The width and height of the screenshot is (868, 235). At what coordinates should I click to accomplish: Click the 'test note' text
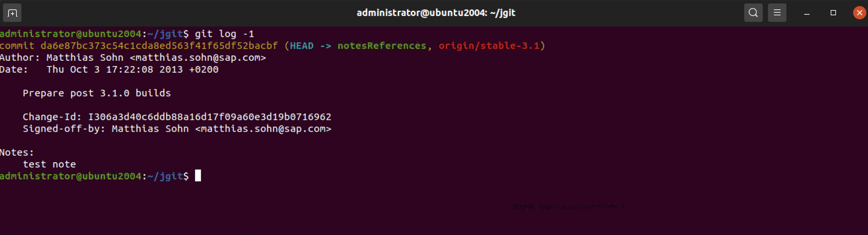pos(49,164)
